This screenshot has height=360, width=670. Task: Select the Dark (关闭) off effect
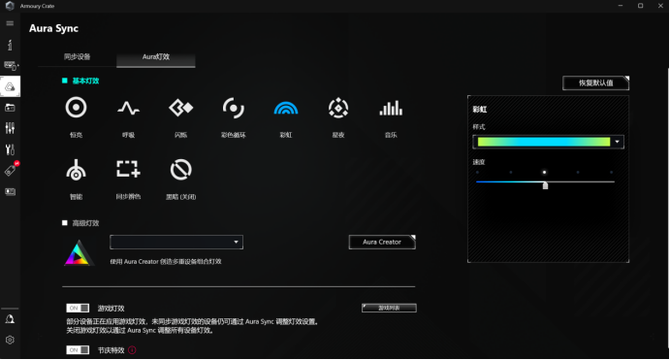click(181, 170)
